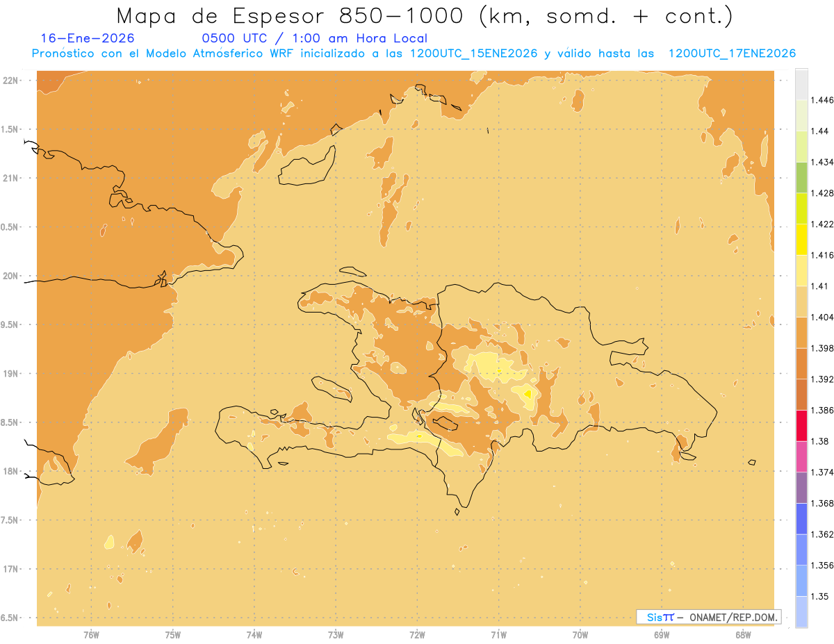This screenshot has width=834, height=644.
Task: Click the 19N latitude label
Action: pyautogui.click(x=11, y=373)
